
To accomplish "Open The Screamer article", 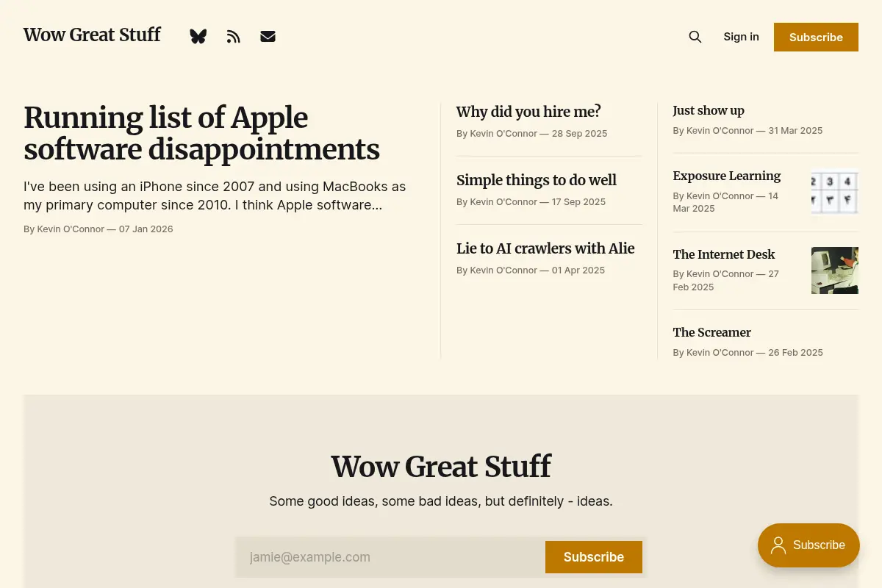I will point(712,332).
